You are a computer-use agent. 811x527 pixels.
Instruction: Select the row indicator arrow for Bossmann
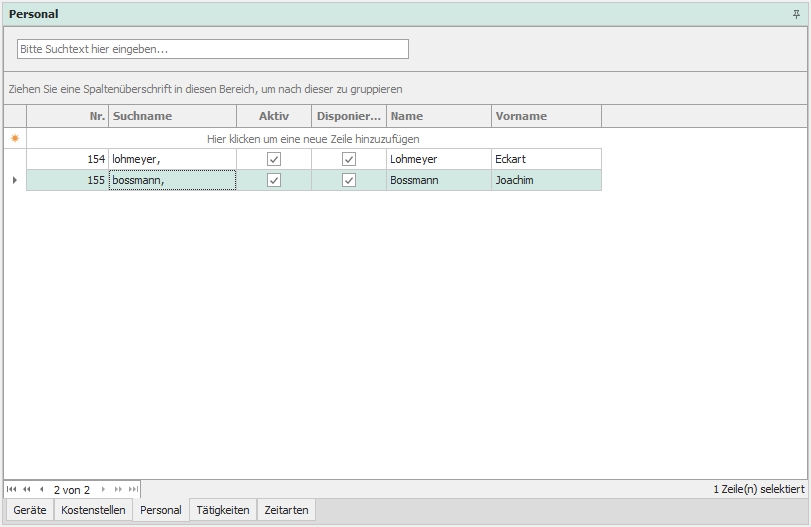pyautogui.click(x=14, y=180)
